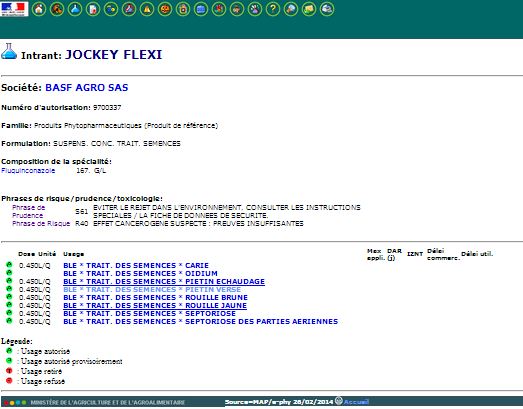This screenshot has height=409, width=523.
Task: Open usage BLE TRAIT. DES SEMENCES CARIE
Action: pos(136,266)
